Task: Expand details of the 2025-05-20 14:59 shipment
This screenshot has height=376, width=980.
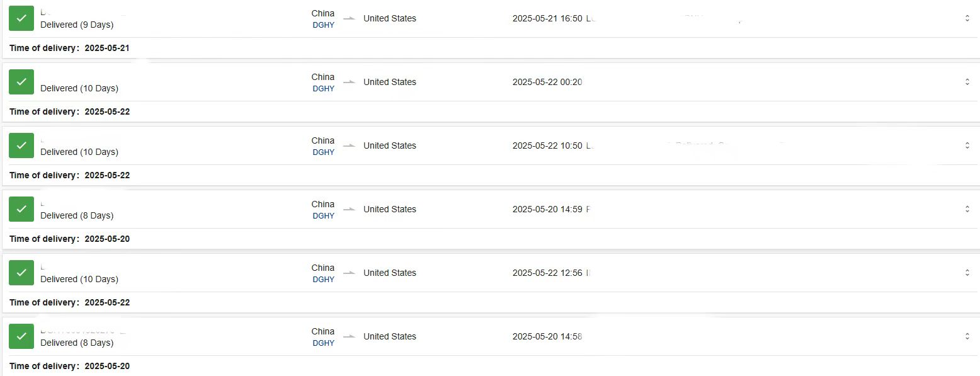Action: pyautogui.click(x=967, y=209)
